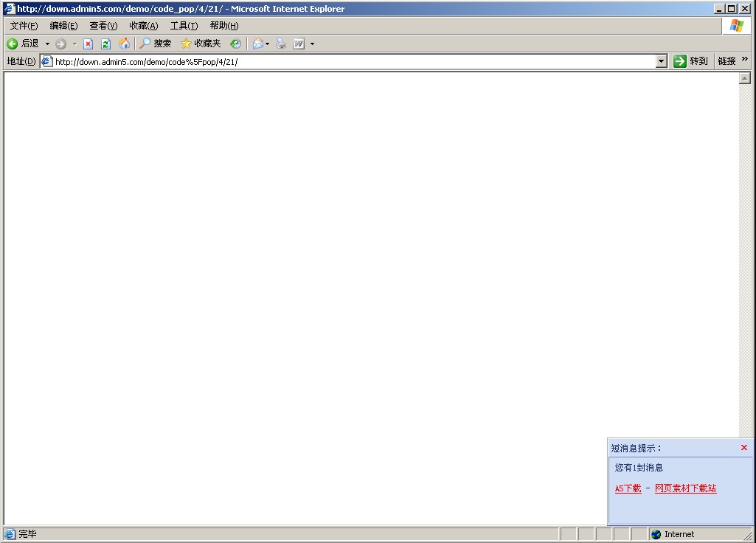
Task: Open the Search (搜索) toolbar button
Action: pos(156,44)
